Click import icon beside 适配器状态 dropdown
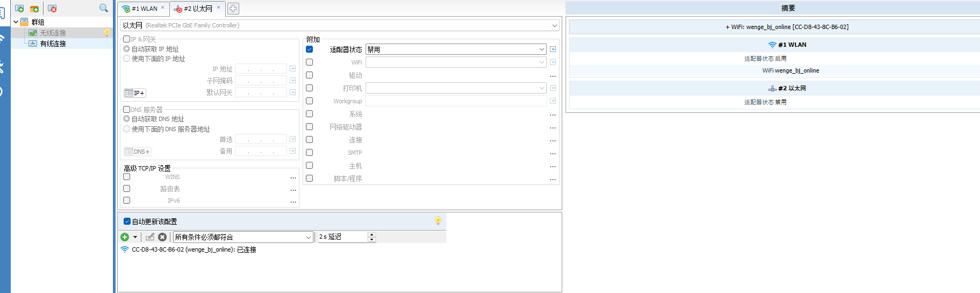The width and height of the screenshot is (980, 293). [x=553, y=49]
